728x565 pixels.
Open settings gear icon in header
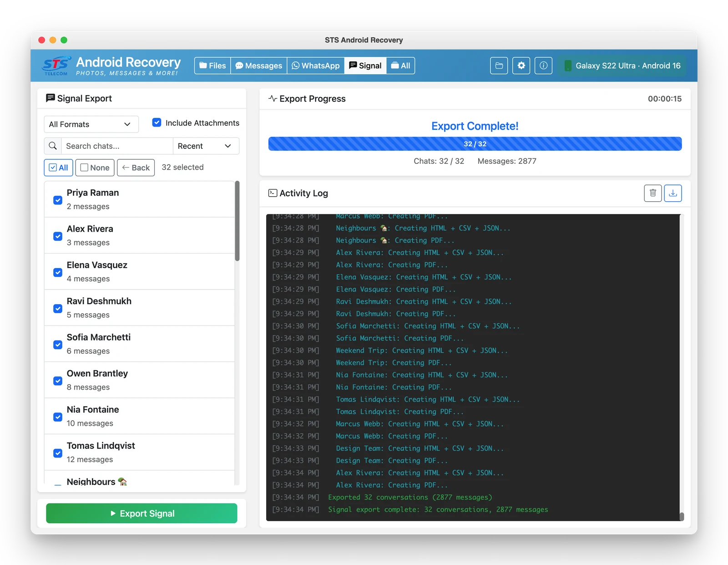click(x=521, y=66)
